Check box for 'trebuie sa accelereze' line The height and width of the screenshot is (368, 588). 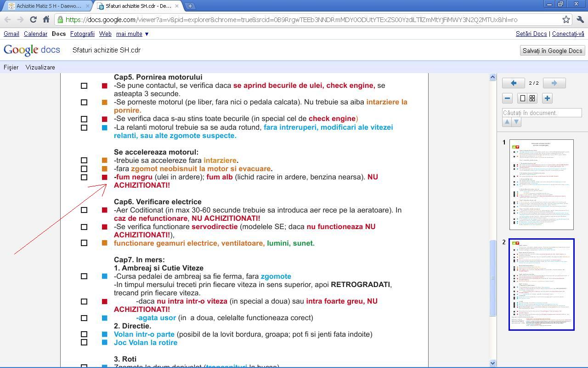[84, 161]
